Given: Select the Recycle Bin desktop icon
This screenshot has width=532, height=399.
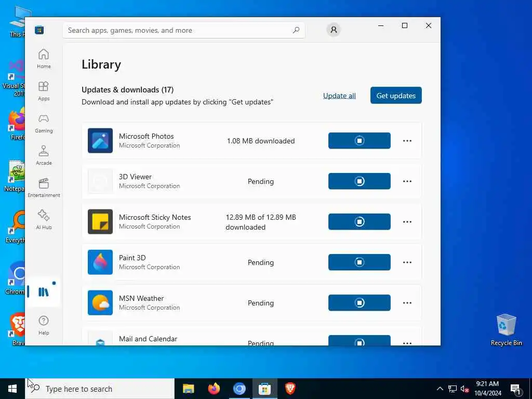Looking at the screenshot, I should click(506, 329).
